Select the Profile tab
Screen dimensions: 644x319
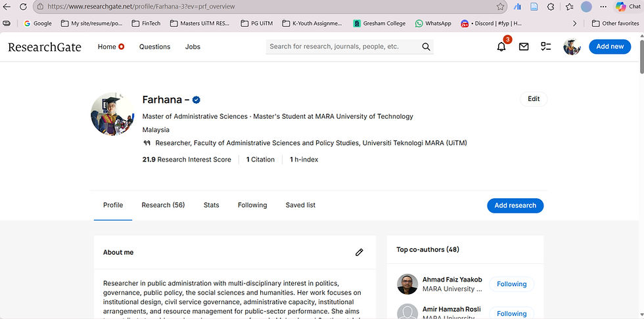(113, 205)
